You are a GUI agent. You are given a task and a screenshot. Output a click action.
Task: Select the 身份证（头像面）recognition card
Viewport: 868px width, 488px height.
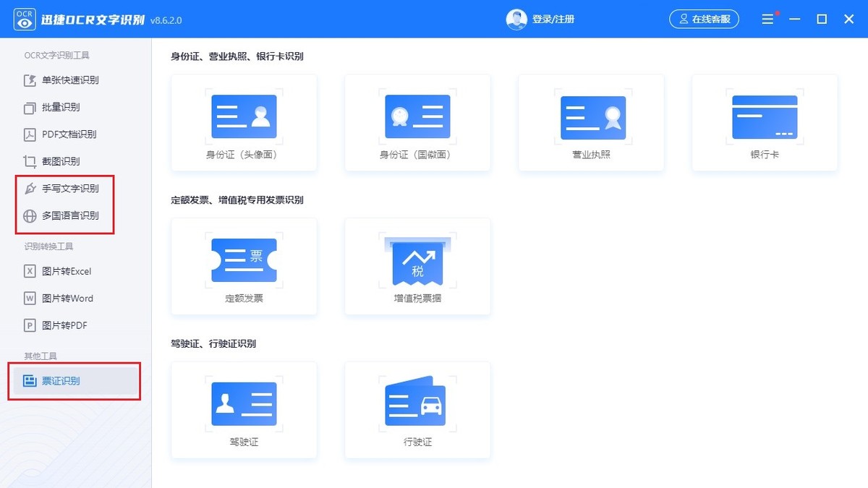point(244,122)
